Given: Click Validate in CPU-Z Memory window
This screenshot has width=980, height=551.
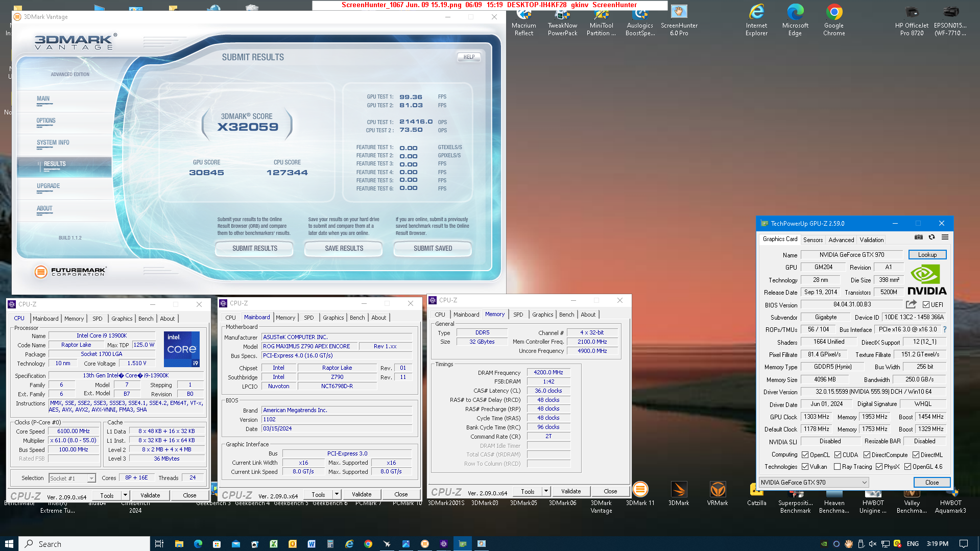Looking at the screenshot, I should 571,491.
